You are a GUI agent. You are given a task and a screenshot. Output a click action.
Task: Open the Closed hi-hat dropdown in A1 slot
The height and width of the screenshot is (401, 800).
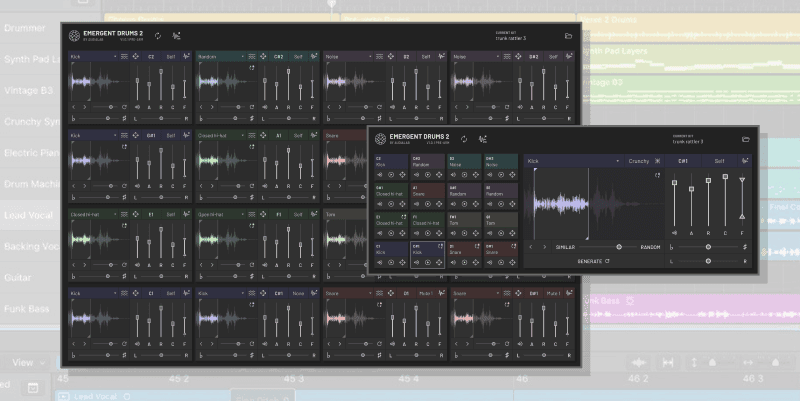pos(221,136)
